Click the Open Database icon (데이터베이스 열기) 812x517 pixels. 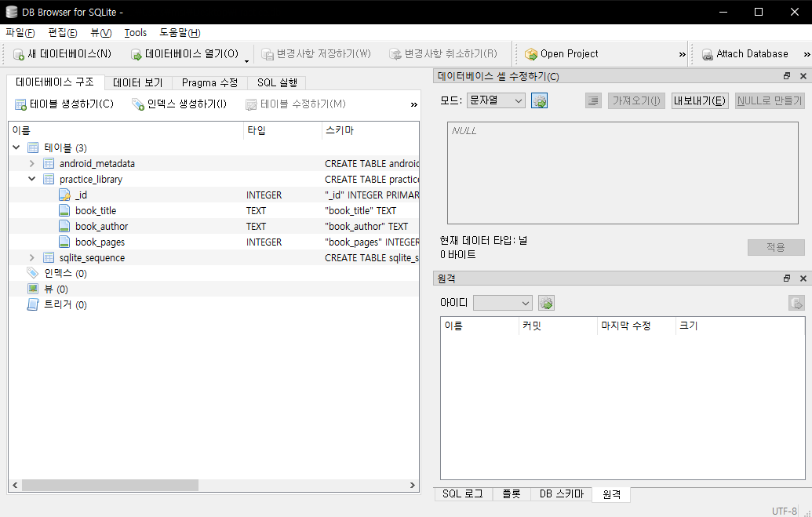pos(137,54)
